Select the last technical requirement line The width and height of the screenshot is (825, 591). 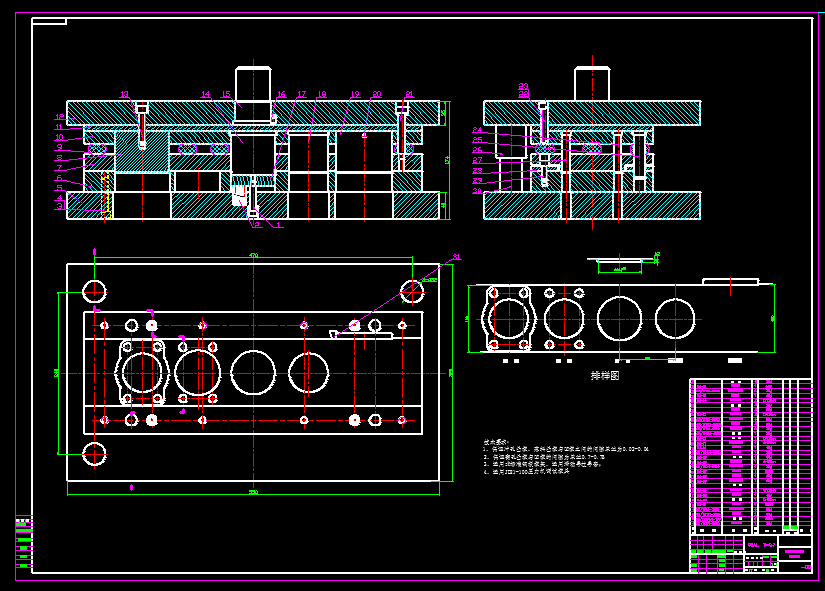point(527,472)
